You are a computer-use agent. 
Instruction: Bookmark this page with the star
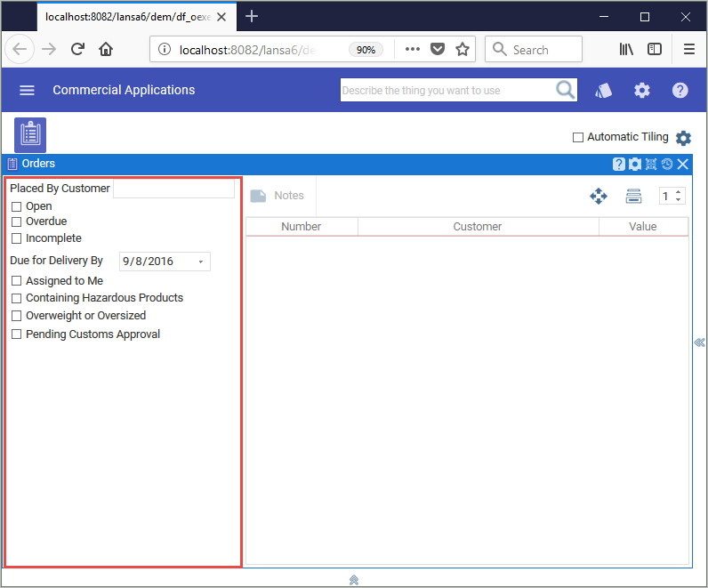(x=462, y=49)
